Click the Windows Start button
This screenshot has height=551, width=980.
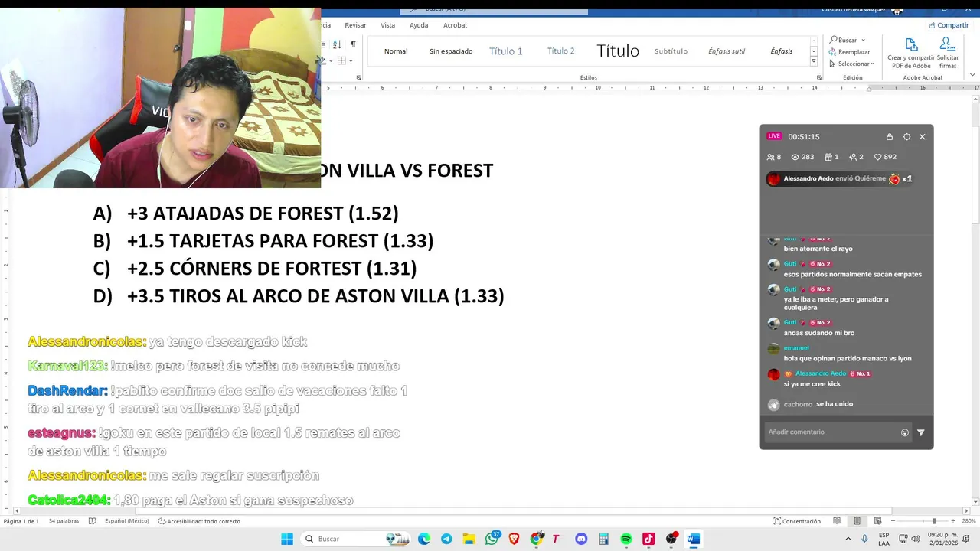click(287, 539)
